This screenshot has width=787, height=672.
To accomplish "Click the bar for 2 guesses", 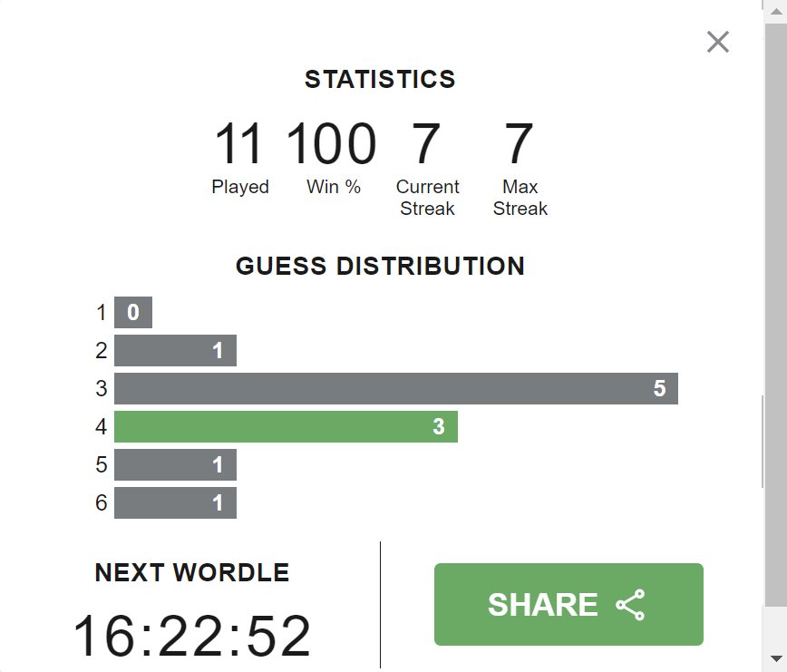I will click(175, 350).
